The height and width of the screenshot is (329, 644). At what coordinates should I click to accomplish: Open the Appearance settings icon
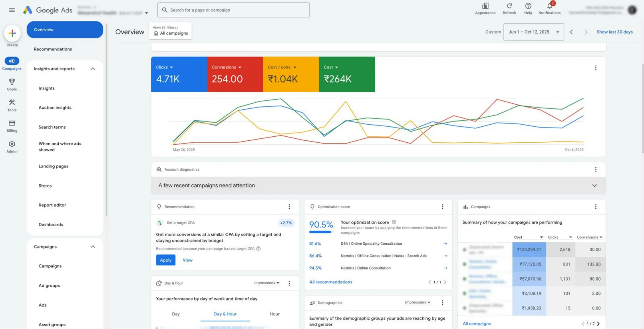click(485, 6)
